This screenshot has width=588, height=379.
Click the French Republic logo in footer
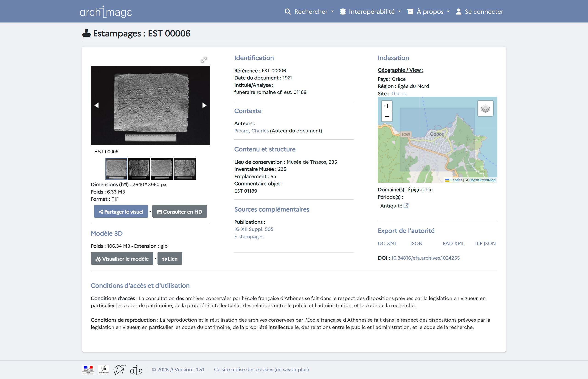(88, 369)
